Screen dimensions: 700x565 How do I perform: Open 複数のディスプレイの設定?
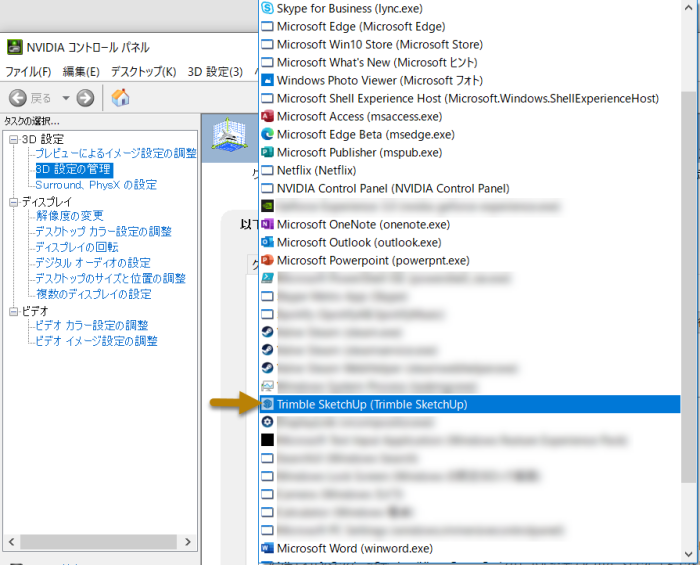94,294
